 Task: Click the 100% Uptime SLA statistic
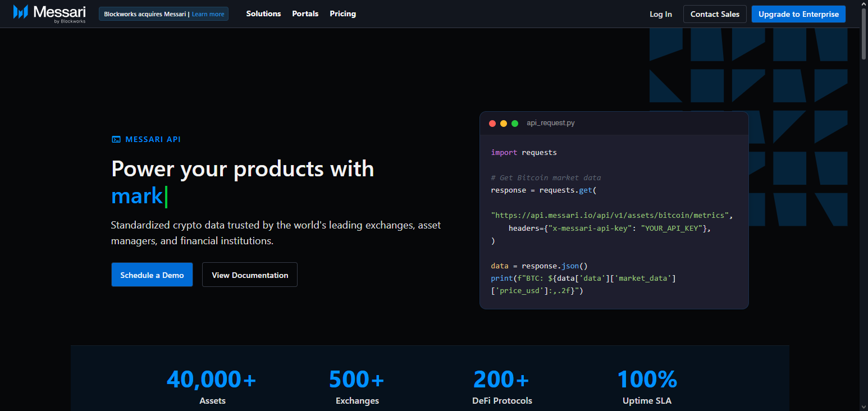pyautogui.click(x=647, y=387)
